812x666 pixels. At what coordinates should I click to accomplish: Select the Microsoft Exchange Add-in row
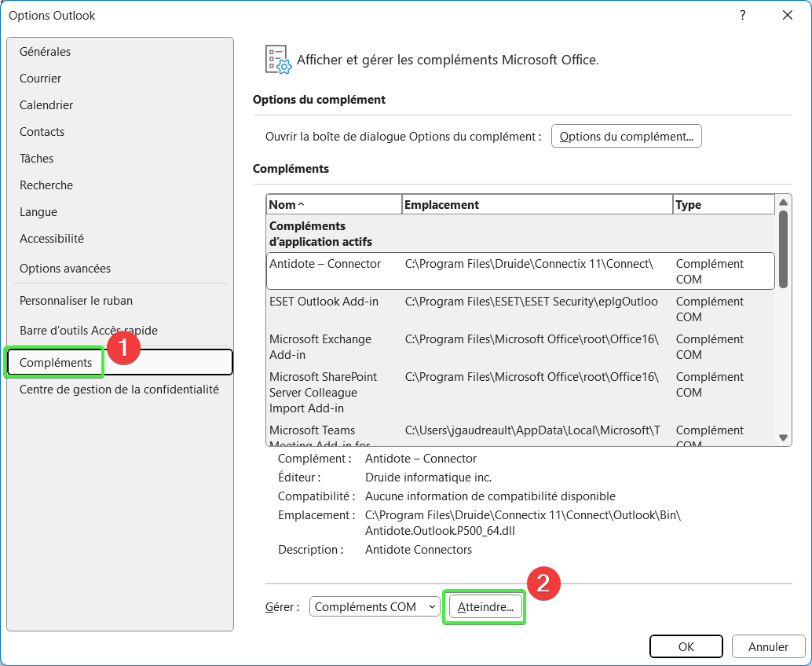click(521, 347)
